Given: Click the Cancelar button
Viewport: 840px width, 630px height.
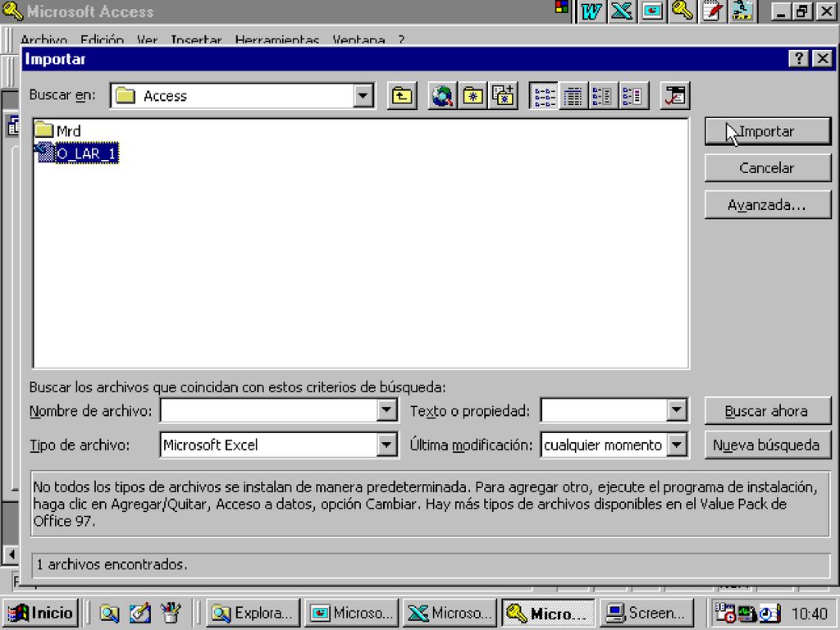Looking at the screenshot, I should 768,168.
